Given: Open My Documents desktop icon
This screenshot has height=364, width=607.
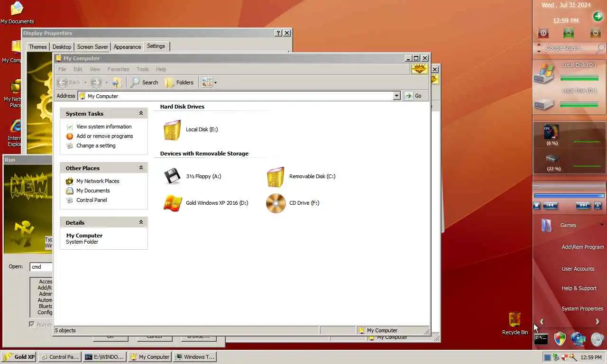Looking at the screenshot, I should tap(17, 13).
